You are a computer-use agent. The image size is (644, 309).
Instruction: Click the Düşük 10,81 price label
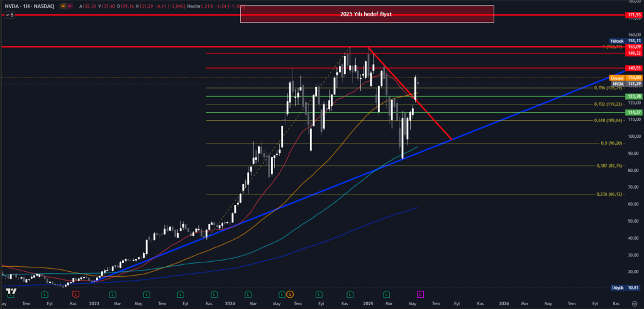[627, 288]
